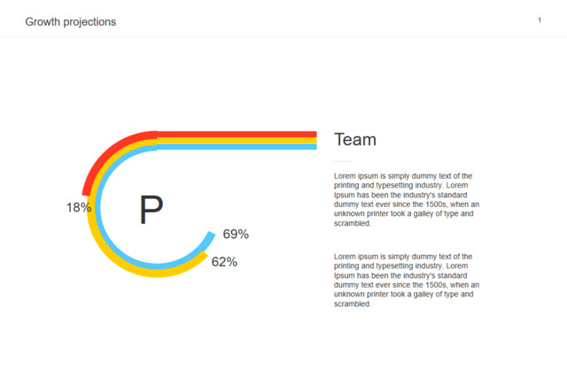Click the yellow arc's end beside 62%

point(204,257)
